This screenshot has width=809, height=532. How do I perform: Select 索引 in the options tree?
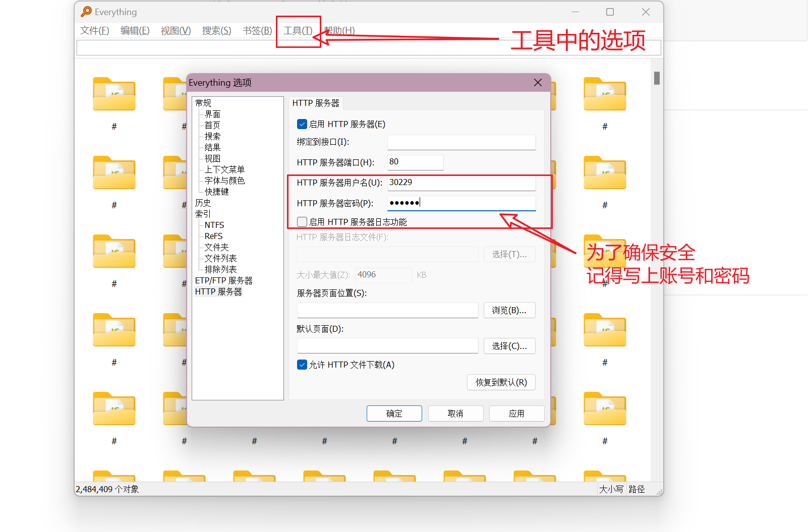click(x=203, y=214)
